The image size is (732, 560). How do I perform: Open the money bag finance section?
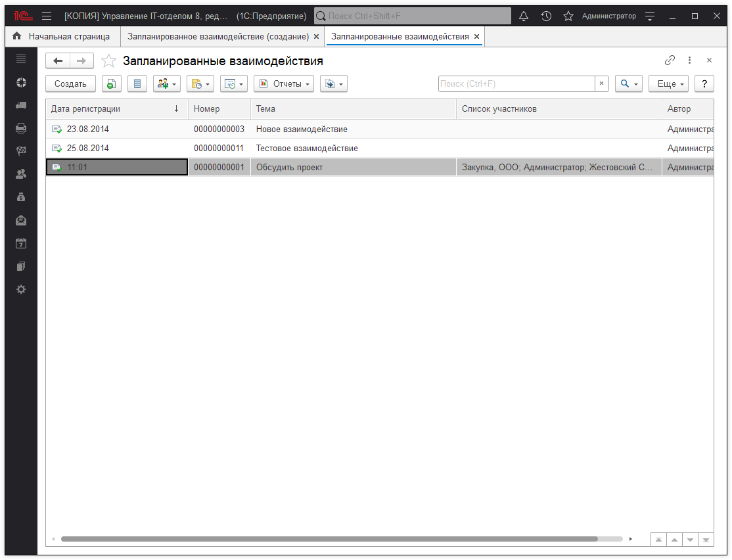click(x=21, y=197)
